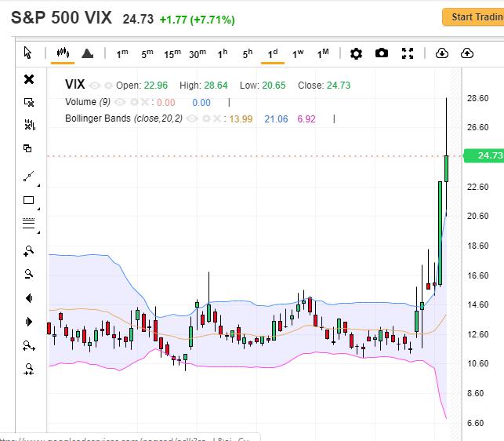The image size is (504, 441).
Task: Open VIX series gear settings
Action: coord(109,86)
